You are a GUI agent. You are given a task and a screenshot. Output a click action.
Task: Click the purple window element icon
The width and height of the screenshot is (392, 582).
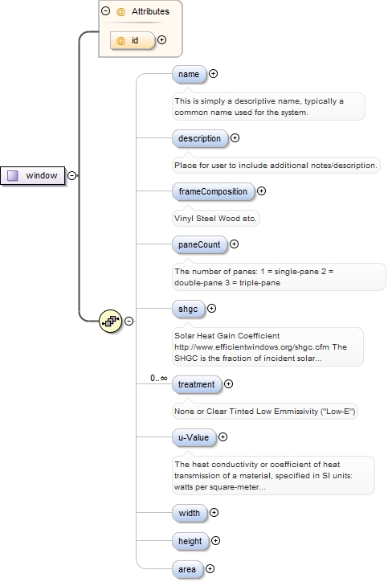(13, 175)
